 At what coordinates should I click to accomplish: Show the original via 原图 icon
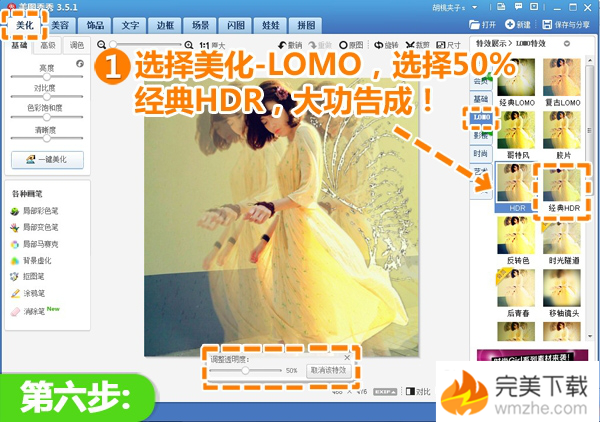pos(351,45)
